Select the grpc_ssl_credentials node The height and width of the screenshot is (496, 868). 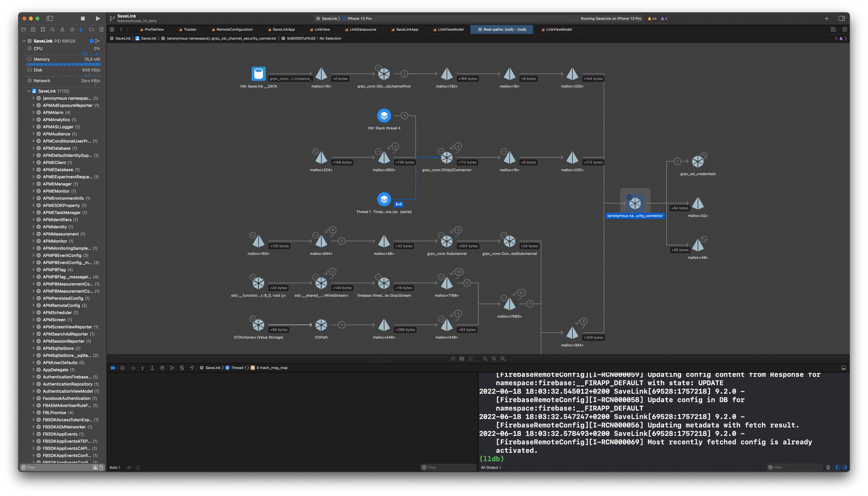(698, 161)
